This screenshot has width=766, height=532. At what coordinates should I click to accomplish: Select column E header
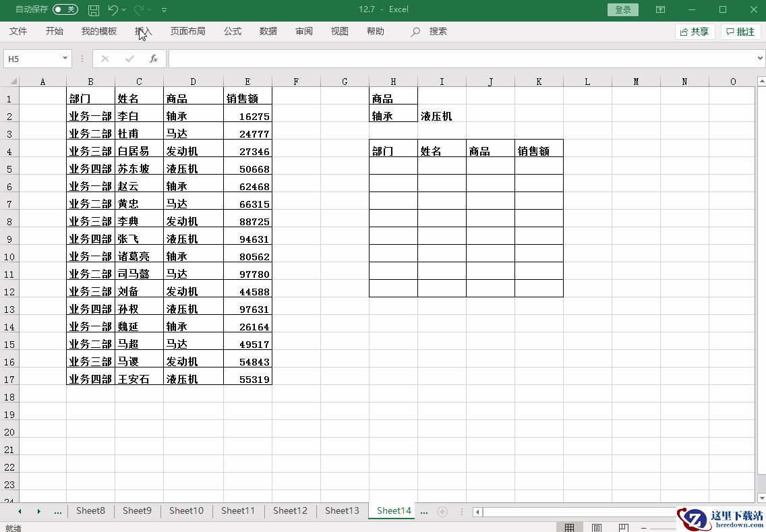click(x=247, y=82)
